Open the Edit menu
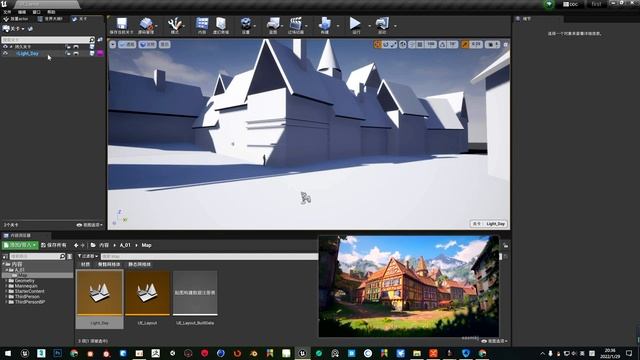Image resolution: width=640 pixels, height=360 pixels. pos(22,12)
